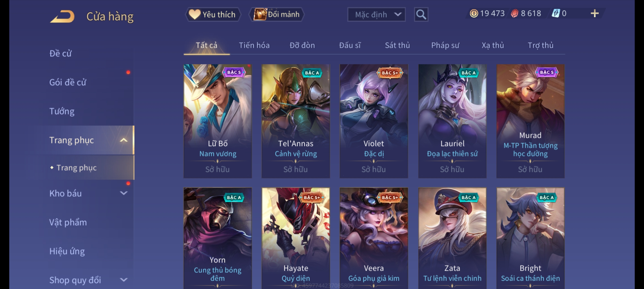Go to the Tướng section
The image size is (644, 289).
pyautogui.click(x=62, y=111)
